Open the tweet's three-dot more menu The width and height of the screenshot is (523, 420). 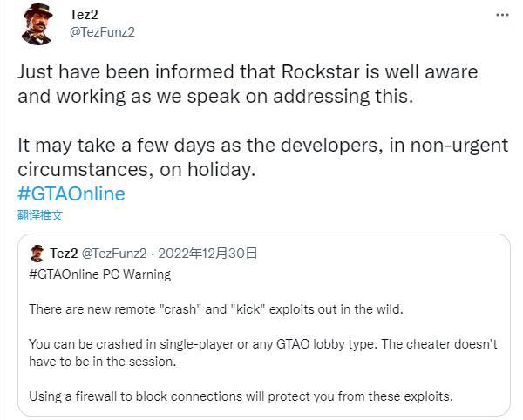pyautogui.click(x=501, y=15)
